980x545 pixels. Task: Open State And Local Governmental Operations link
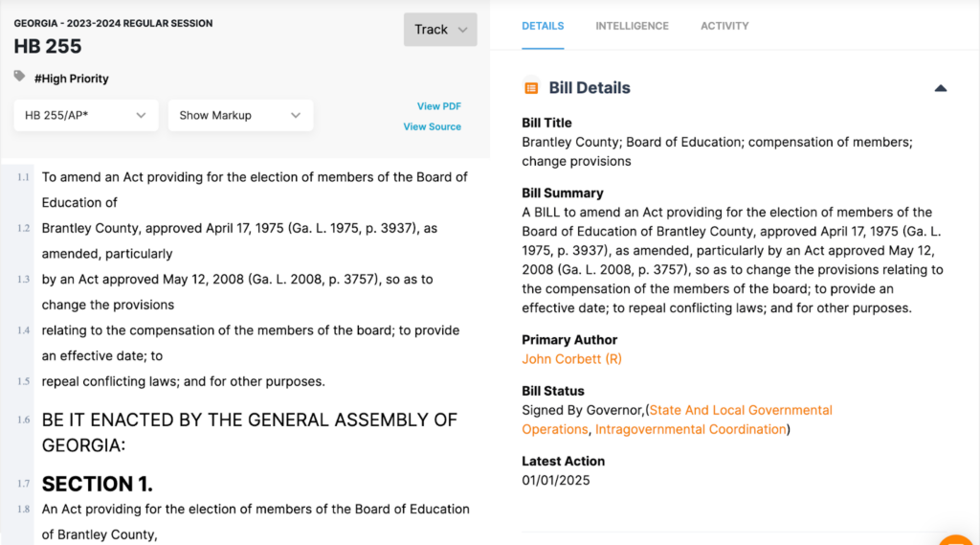click(741, 410)
